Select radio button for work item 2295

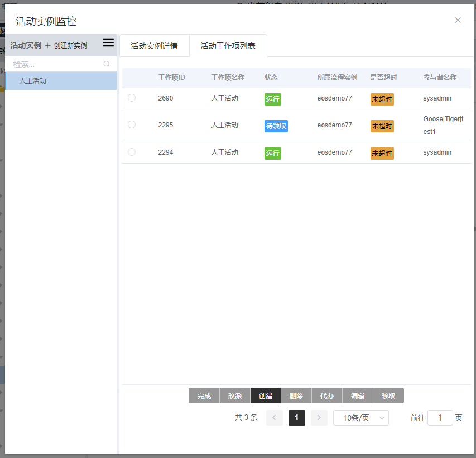132,125
